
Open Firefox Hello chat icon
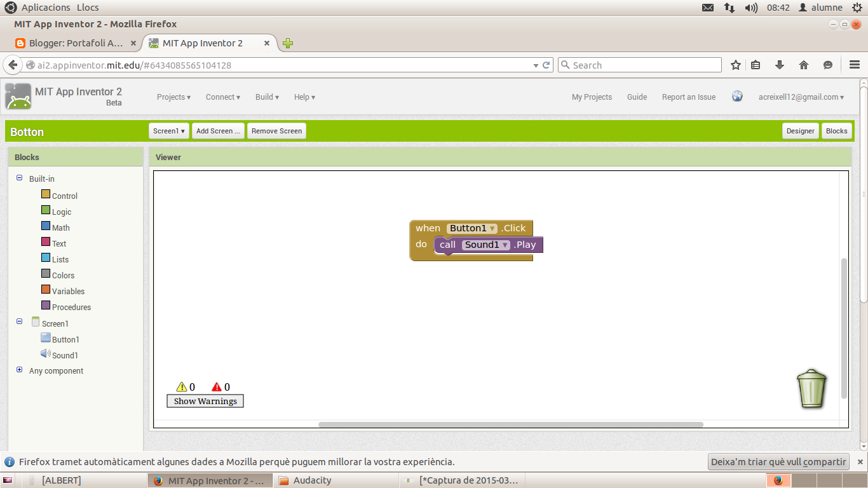click(828, 65)
